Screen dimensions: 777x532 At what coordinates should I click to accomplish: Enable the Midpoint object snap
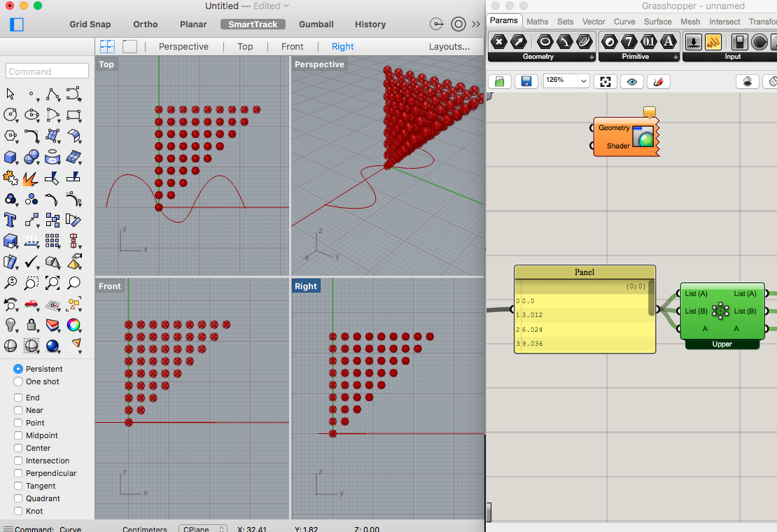[18, 435]
